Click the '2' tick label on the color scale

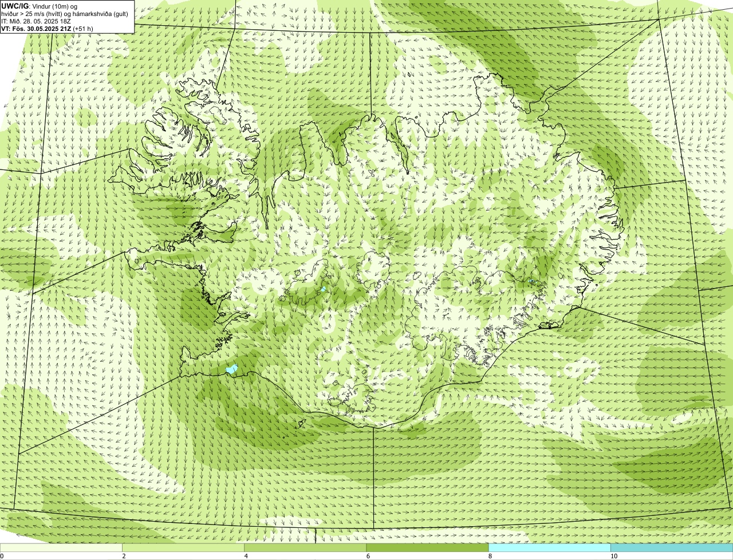[x=124, y=556]
